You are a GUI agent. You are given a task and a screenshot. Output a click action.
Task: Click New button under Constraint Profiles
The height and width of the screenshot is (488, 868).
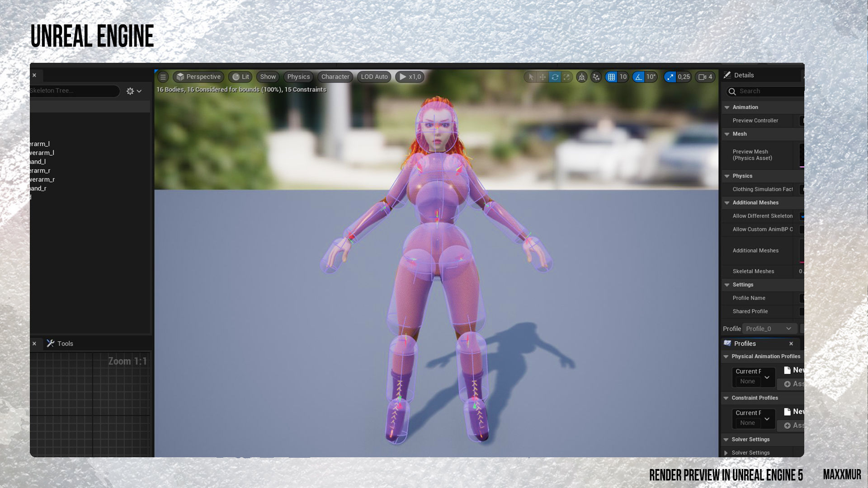[x=794, y=412]
